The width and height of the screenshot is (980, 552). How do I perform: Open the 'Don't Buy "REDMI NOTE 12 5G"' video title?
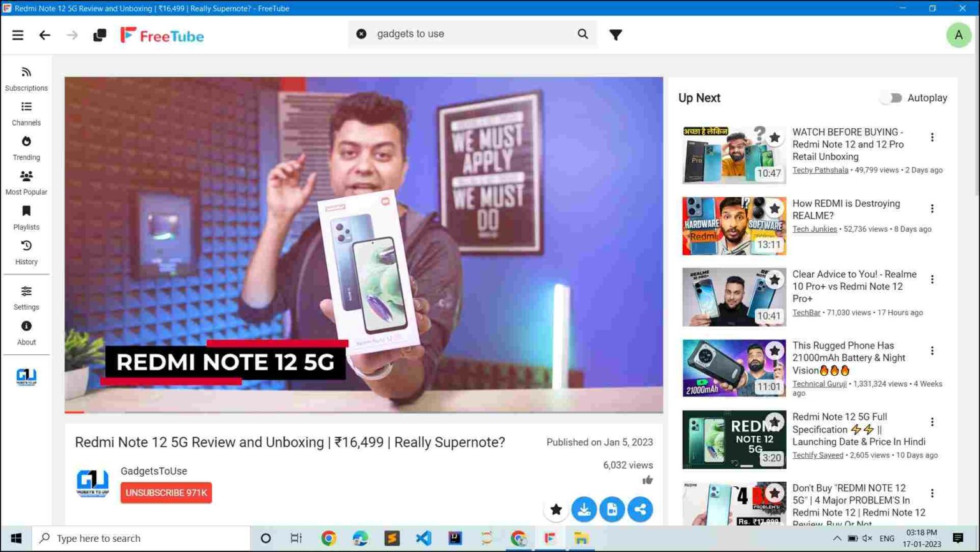pos(859,505)
